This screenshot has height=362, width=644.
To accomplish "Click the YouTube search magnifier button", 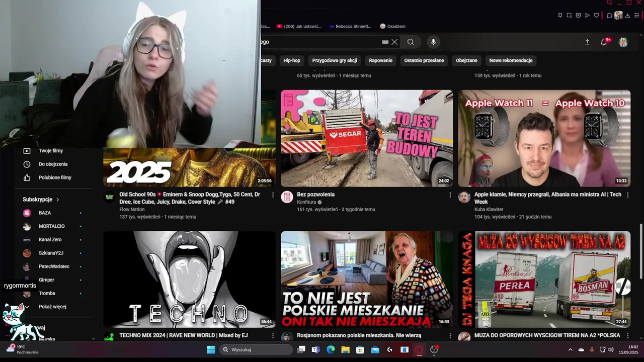I will [x=411, y=42].
